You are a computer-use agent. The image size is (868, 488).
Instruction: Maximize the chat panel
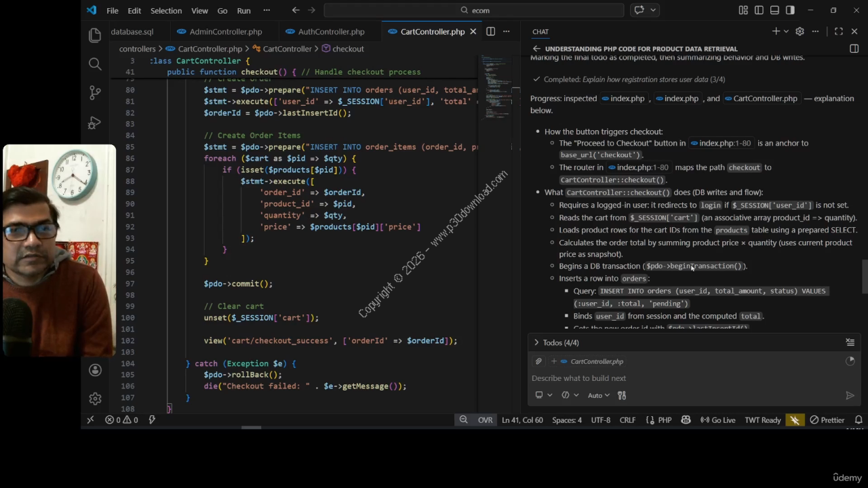(839, 31)
